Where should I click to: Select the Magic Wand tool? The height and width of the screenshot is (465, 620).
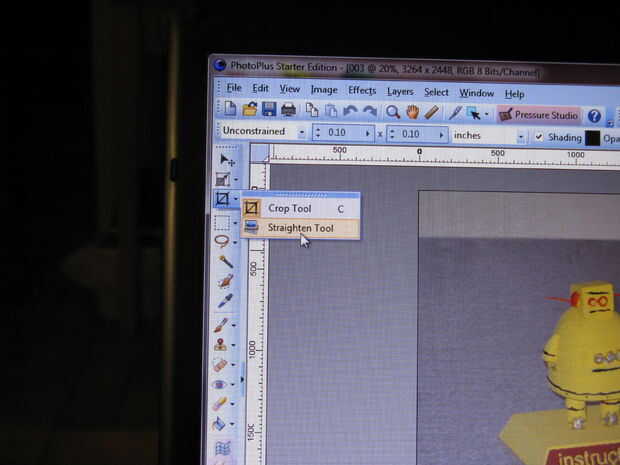tap(226, 261)
